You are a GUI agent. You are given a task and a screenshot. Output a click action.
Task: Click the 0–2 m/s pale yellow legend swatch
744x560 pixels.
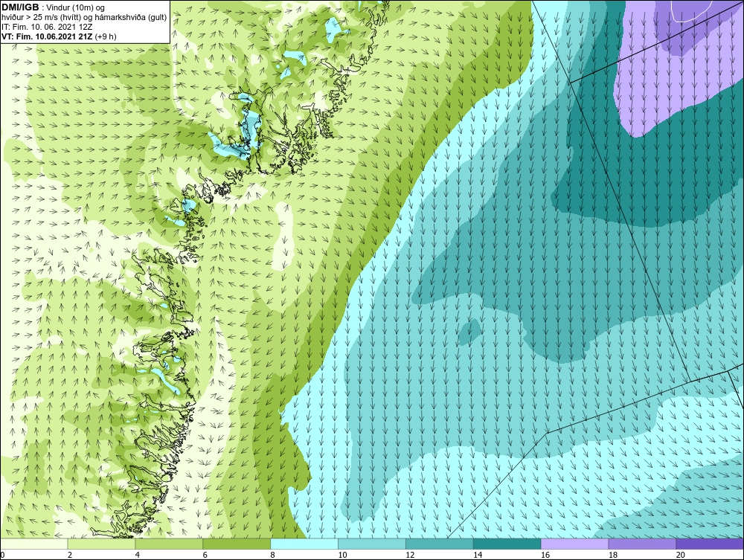pos(33,544)
